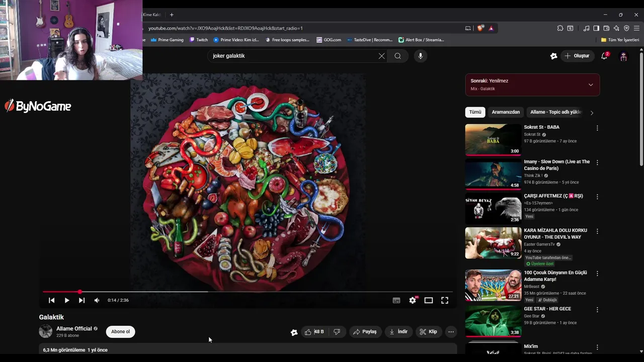
Task: Select the Aramanızdan filter chip
Action: (506, 112)
